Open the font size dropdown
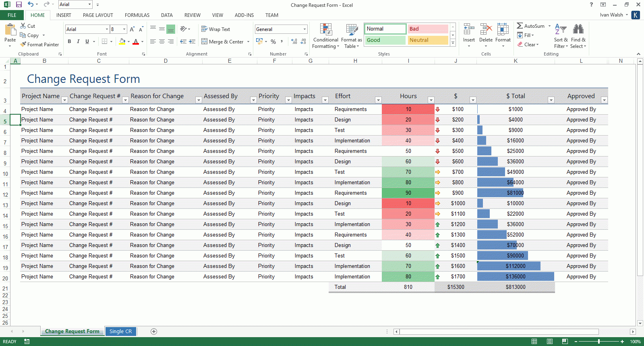Viewport: 644px width, 346px height. [x=124, y=29]
